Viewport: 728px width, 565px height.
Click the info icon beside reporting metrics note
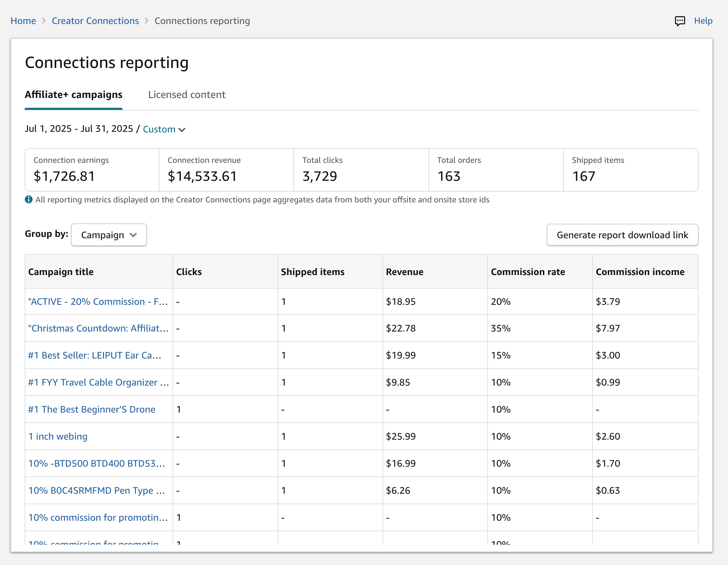coord(29,200)
